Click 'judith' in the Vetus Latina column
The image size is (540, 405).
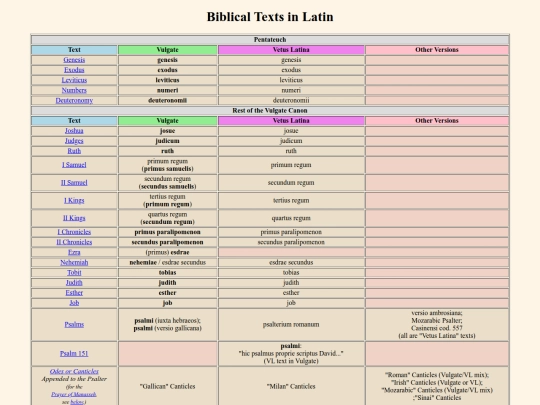point(291,283)
